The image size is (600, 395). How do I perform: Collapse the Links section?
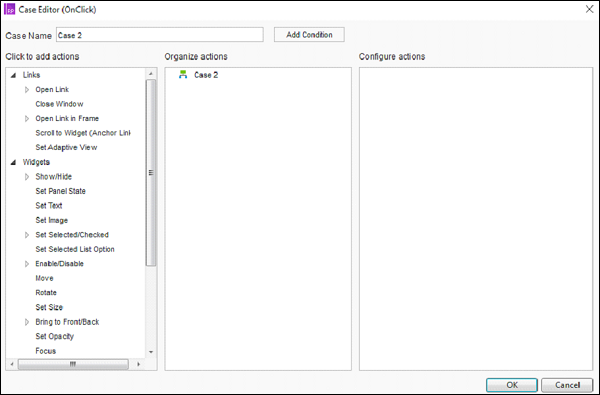pos(13,75)
